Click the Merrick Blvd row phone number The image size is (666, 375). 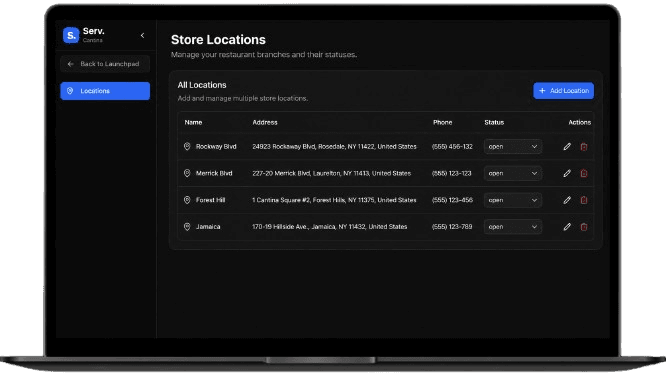pyautogui.click(x=452, y=173)
